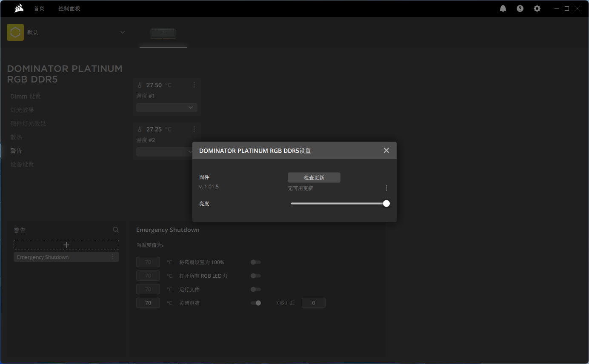Click the 检查更新 button

tap(314, 178)
